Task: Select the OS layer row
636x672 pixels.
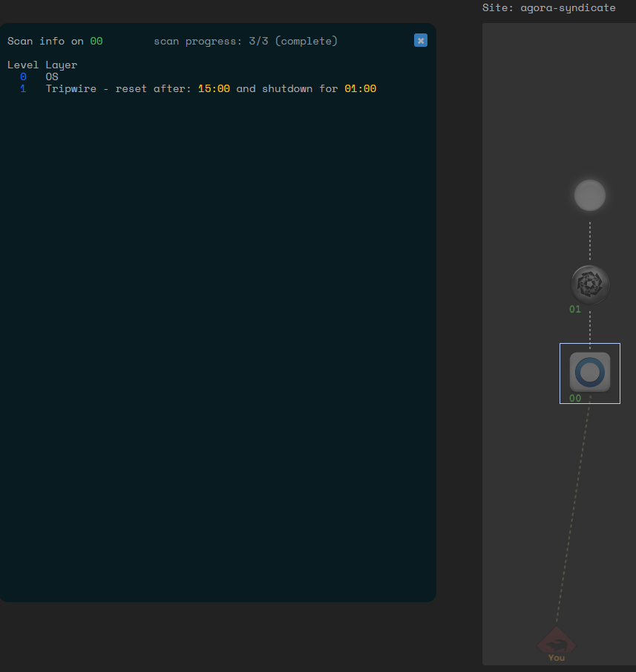Action: pyautogui.click(x=52, y=77)
